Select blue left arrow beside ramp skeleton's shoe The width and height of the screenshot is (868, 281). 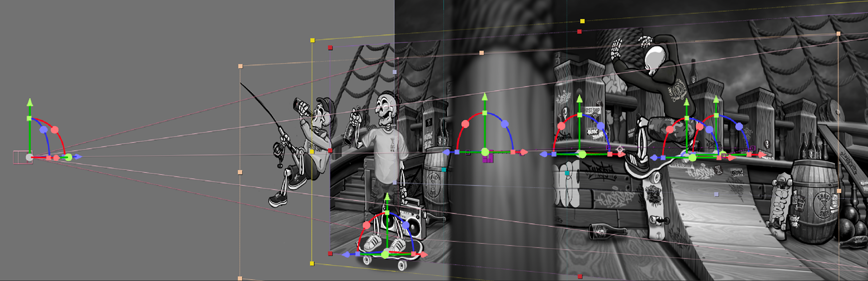point(654,157)
